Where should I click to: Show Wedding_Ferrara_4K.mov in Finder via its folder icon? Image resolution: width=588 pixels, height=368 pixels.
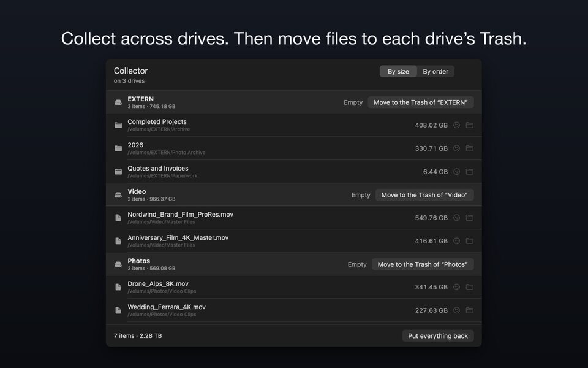pyautogui.click(x=470, y=310)
